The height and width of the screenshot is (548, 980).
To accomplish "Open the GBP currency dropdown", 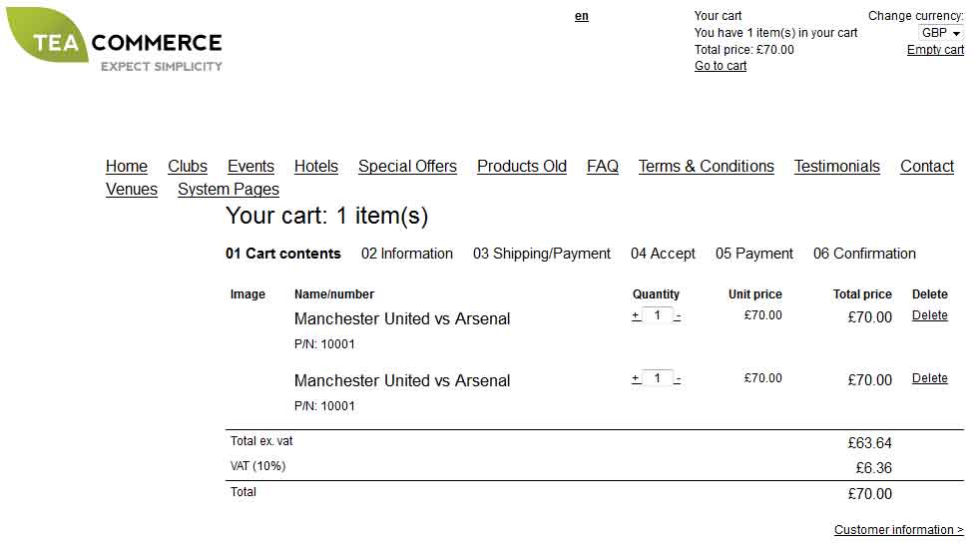I will tap(941, 33).
